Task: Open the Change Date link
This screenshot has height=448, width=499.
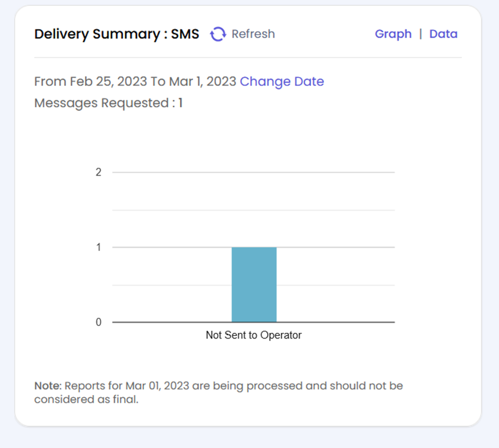Action: pyautogui.click(x=282, y=81)
